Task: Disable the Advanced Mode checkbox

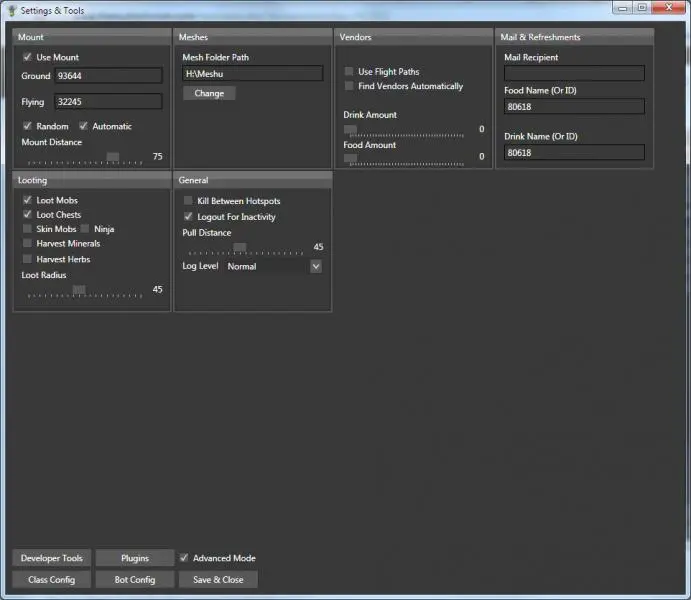Action: click(x=184, y=558)
